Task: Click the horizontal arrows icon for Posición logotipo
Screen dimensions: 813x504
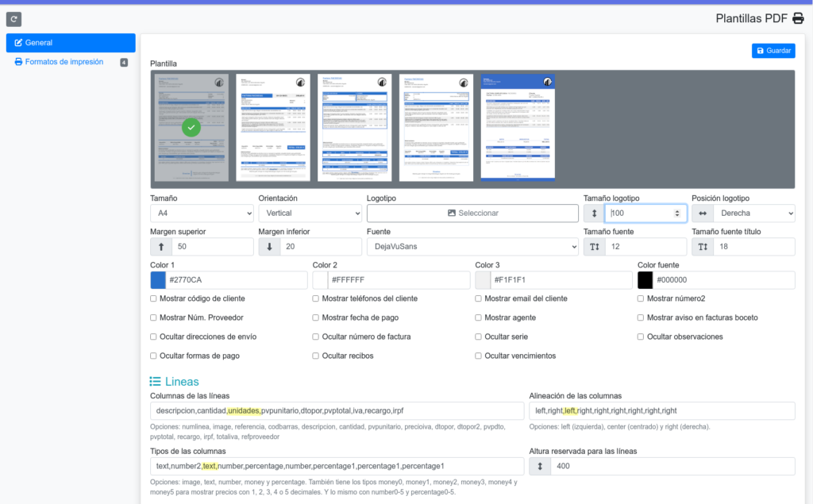Action: (x=702, y=214)
